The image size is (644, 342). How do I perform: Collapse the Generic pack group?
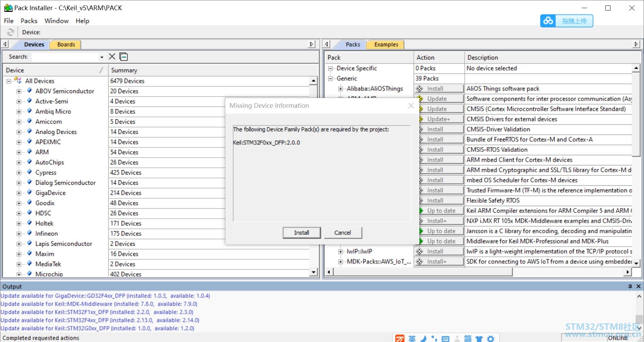pos(330,79)
